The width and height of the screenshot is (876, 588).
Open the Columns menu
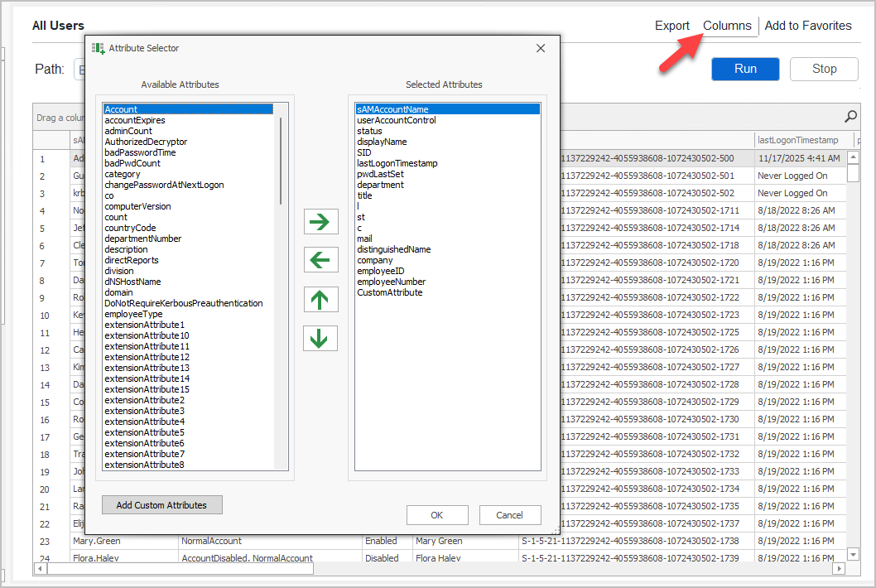tap(726, 26)
